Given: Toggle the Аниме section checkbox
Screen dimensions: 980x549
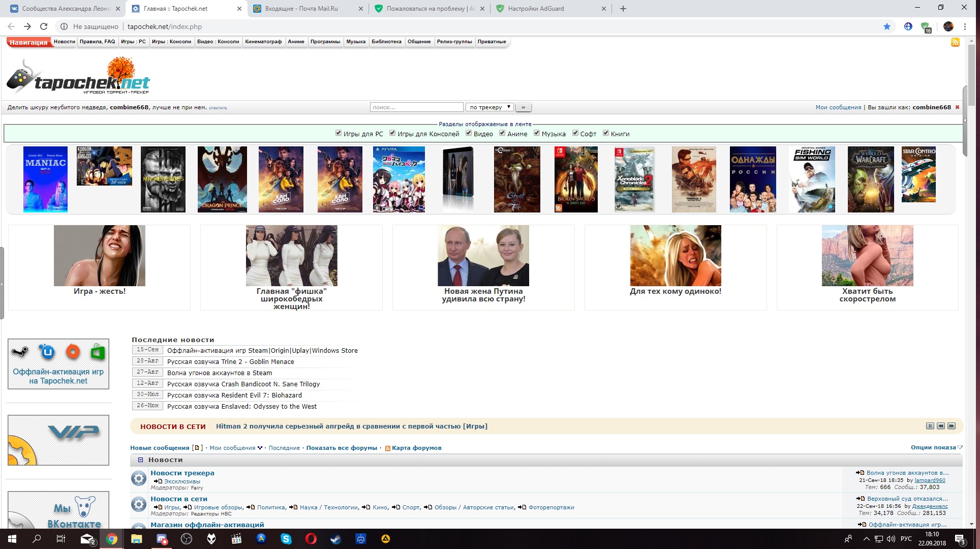Looking at the screenshot, I should coord(502,133).
